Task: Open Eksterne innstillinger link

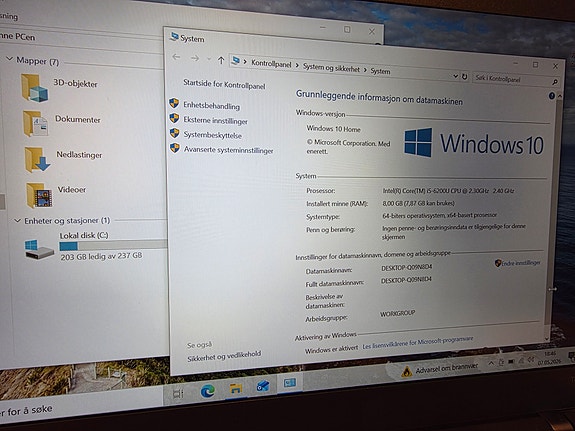Action: point(216,120)
